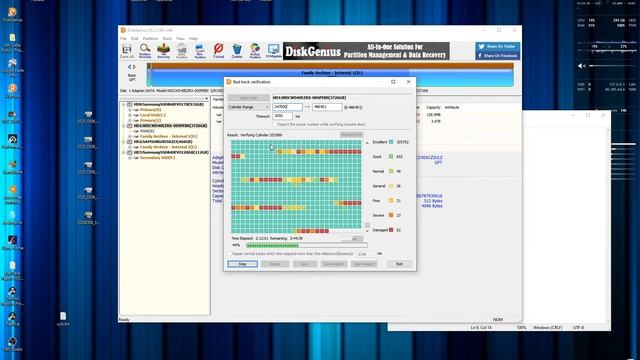The image size is (640, 360).
Task: Click the Damaged legend red swatch
Action: pyautogui.click(x=391, y=230)
